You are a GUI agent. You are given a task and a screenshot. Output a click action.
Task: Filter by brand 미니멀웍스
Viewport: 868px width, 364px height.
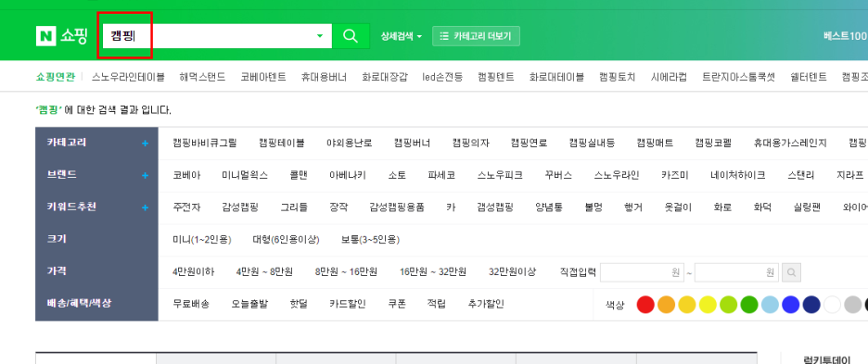[x=245, y=175]
